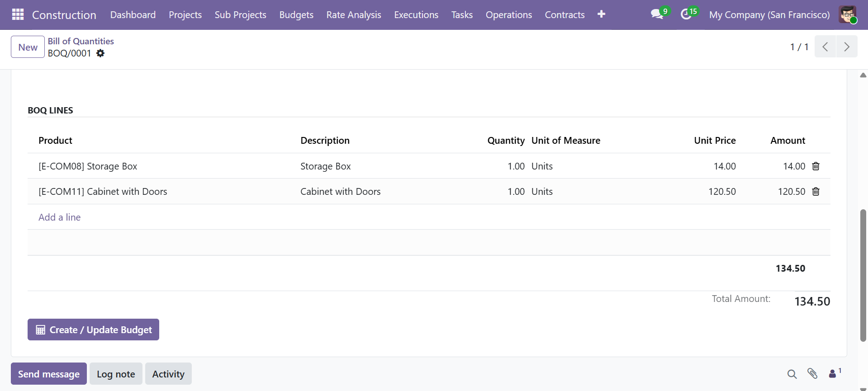Delete the Storage Box line
The width and height of the screenshot is (868, 391).
(x=816, y=166)
